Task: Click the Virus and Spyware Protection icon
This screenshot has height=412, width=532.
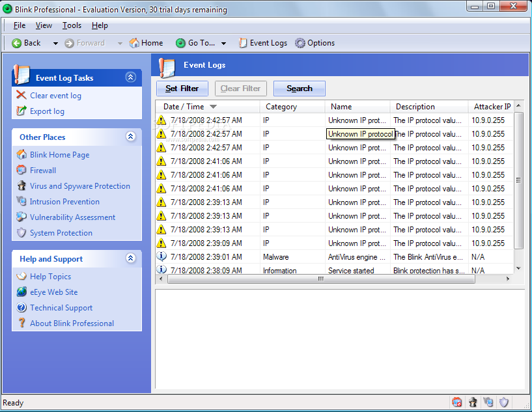Action: click(x=21, y=186)
